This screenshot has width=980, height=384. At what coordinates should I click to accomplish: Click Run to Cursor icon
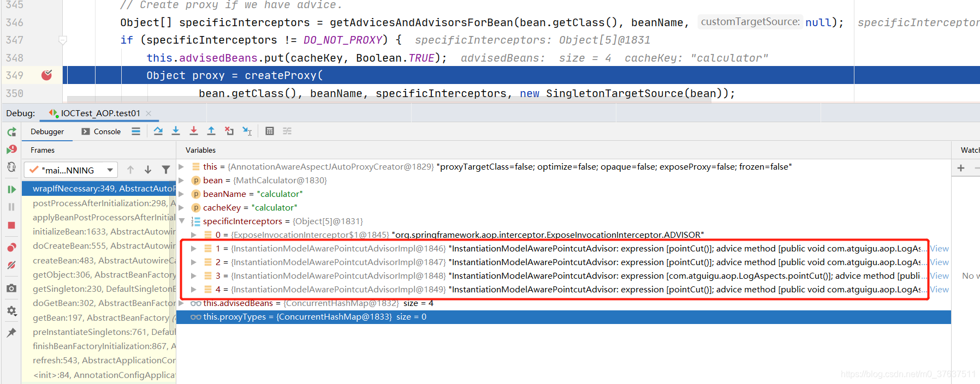tap(247, 131)
